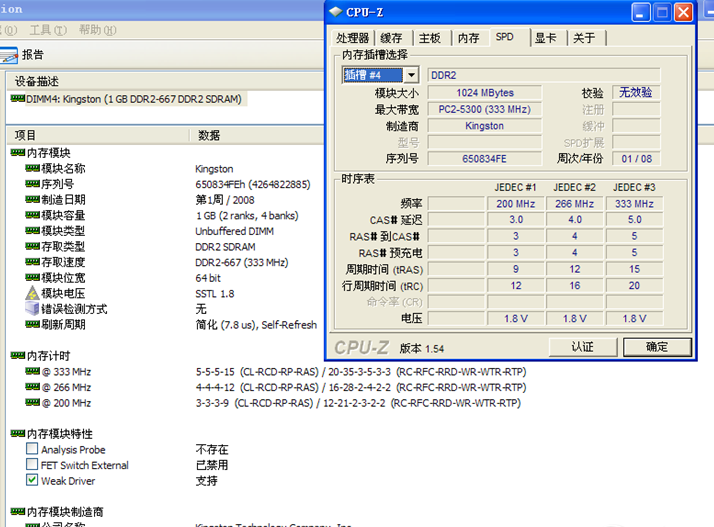Click the 内存模块 section icon
The height and width of the screenshot is (527, 714).
[x=17, y=153]
